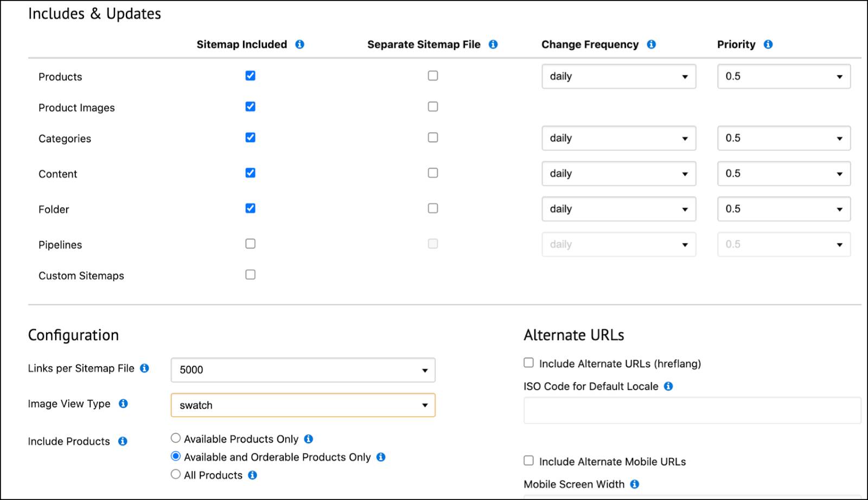Open info icon next to Separate Sitemap File
Viewport: 868px width, 500px height.
click(x=493, y=44)
